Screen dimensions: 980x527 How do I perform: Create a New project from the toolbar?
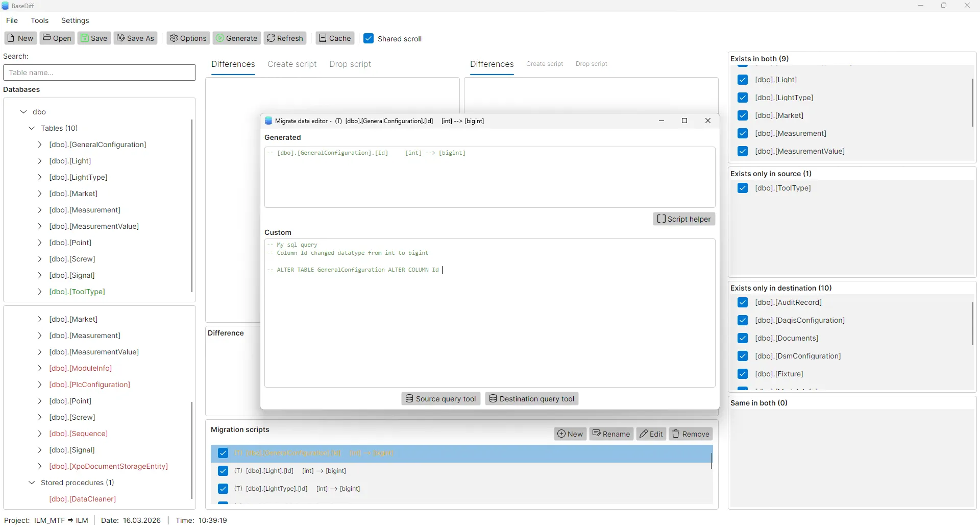click(x=20, y=38)
